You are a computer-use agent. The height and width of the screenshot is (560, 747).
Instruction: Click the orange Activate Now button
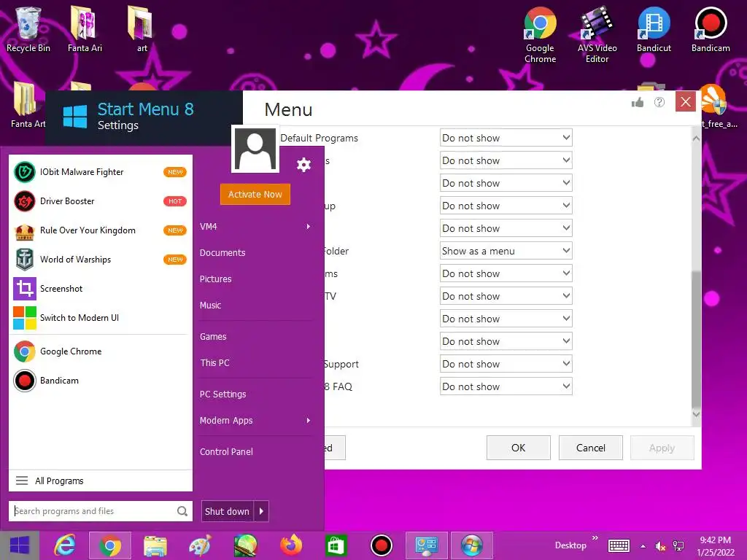pyautogui.click(x=255, y=194)
